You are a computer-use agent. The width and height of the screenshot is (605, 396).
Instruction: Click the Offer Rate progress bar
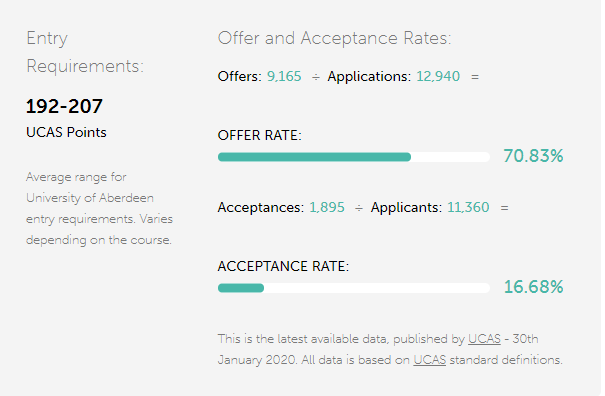click(354, 157)
